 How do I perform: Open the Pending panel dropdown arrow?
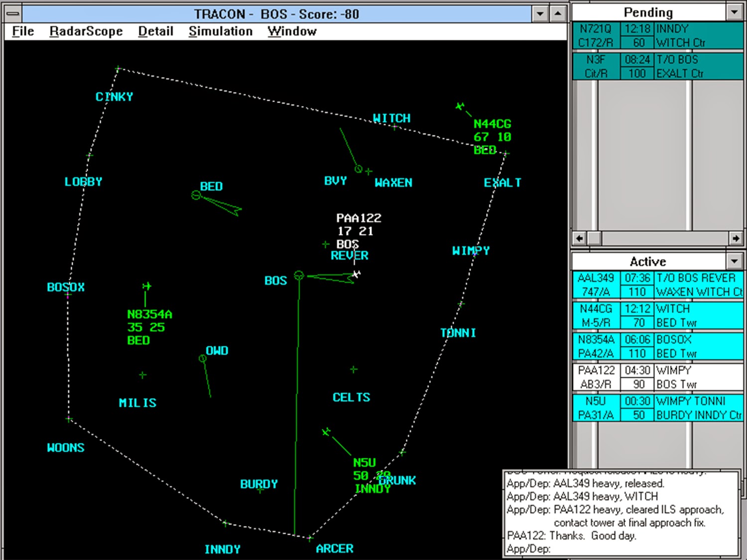pyautogui.click(x=734, y=12)
